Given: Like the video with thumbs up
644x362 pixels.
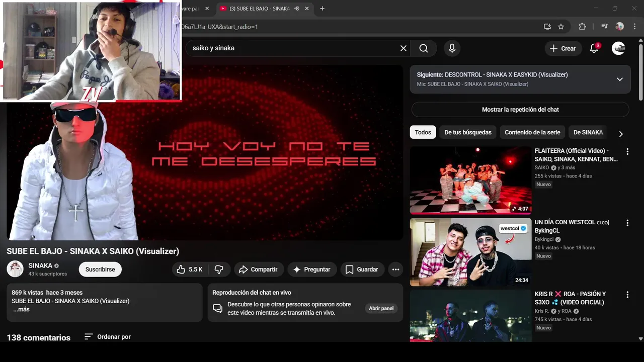Looking at the screenshot, I should click(189, 269).
